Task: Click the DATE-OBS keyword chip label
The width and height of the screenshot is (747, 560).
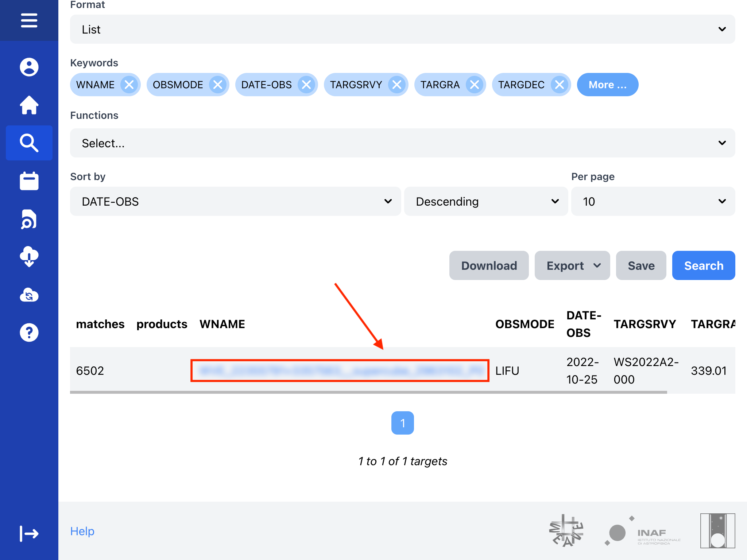Action: (x=267, y=85)
